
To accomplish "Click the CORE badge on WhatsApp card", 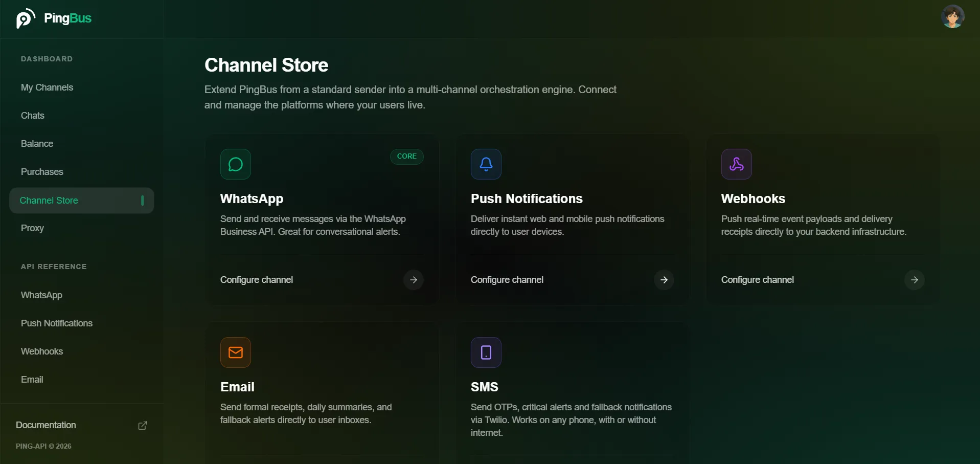I will point(407,157).
